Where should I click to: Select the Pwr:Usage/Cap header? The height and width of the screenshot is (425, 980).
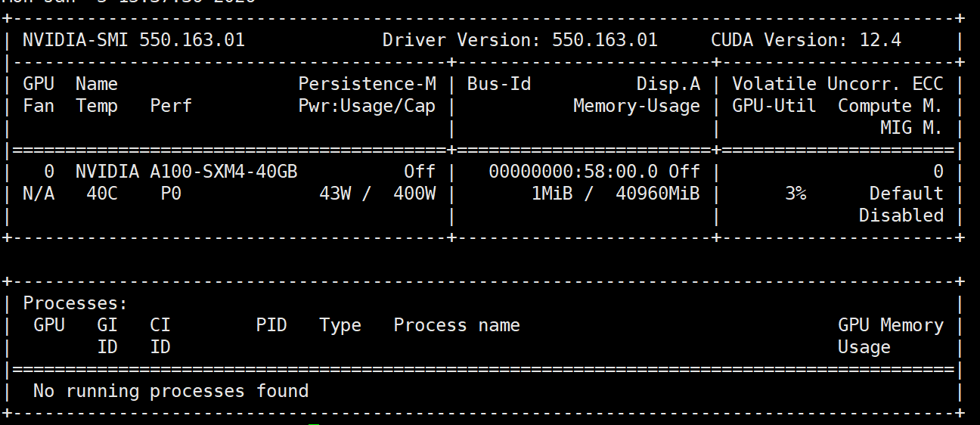(367, 106)
